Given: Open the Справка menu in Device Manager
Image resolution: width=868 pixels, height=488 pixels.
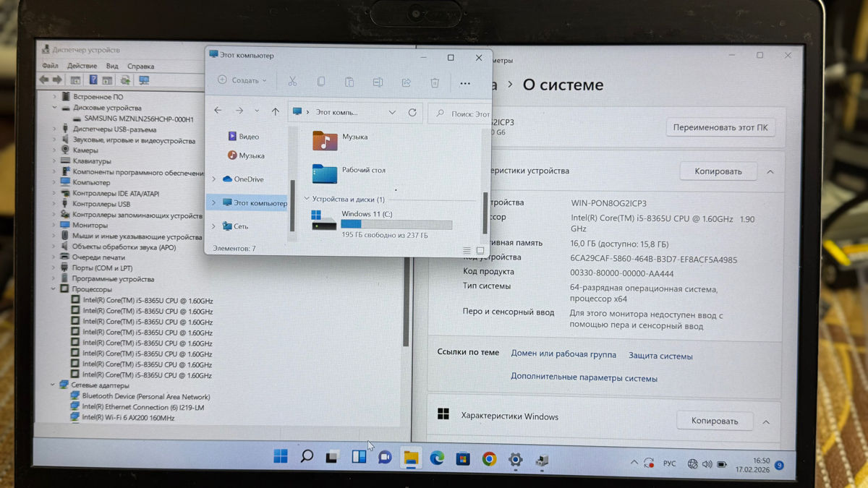Looking at the screenshot, I should click(x=140, y=66).
